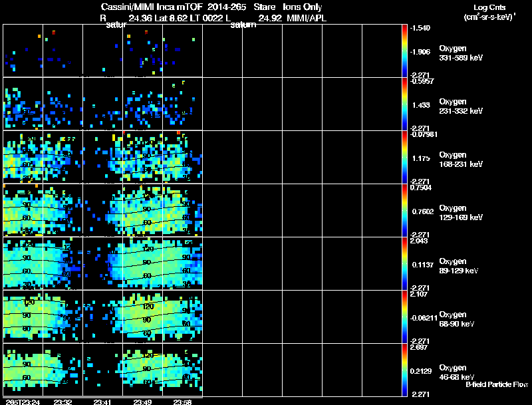Click the Oxygen 46-68 keV color bar
The image size is (532, 405).
[404, 370]
